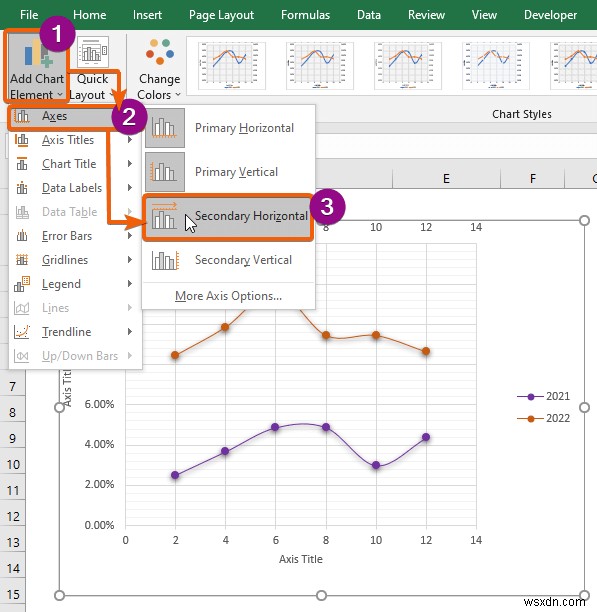The height and width of the screenshot is (612, 597).
Task: Click the Data Labels icon
Action: (22, 188)
